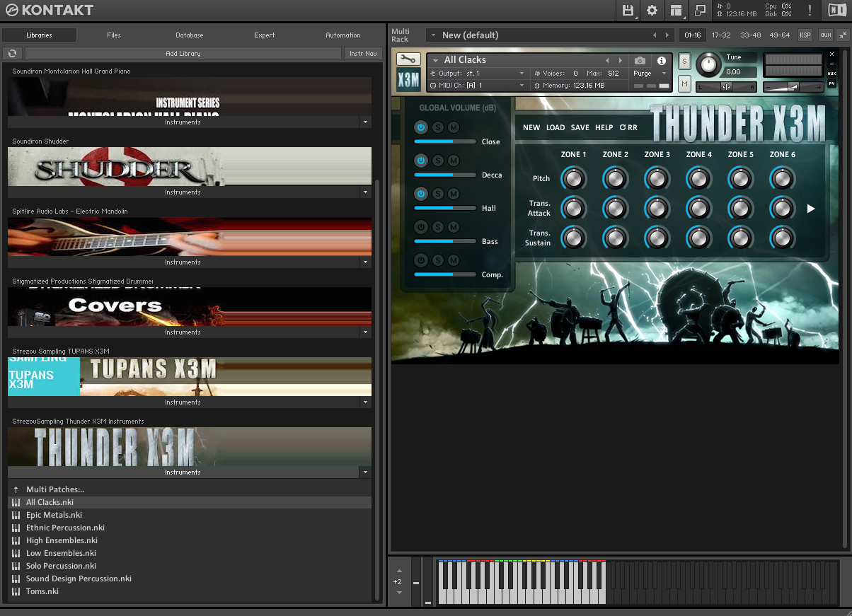Click the refresh libraries icon
The image size is (852, 616).
[x=13, y=54]
